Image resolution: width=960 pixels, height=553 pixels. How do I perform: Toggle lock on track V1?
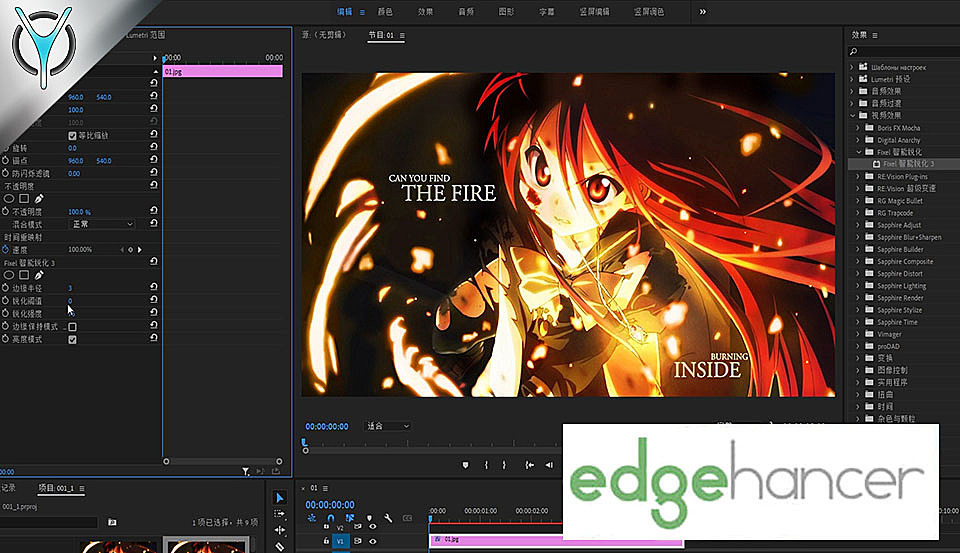[x=326, y=541]
